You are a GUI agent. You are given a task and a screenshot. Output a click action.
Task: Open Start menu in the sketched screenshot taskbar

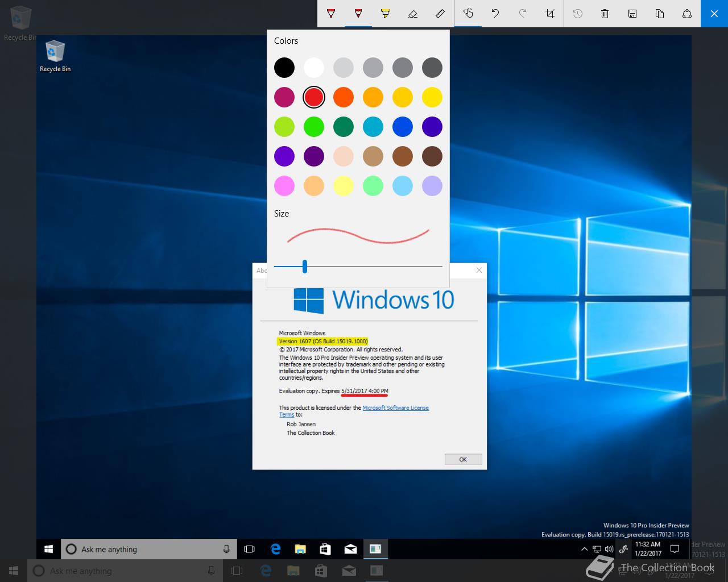[x=48, y=549]
